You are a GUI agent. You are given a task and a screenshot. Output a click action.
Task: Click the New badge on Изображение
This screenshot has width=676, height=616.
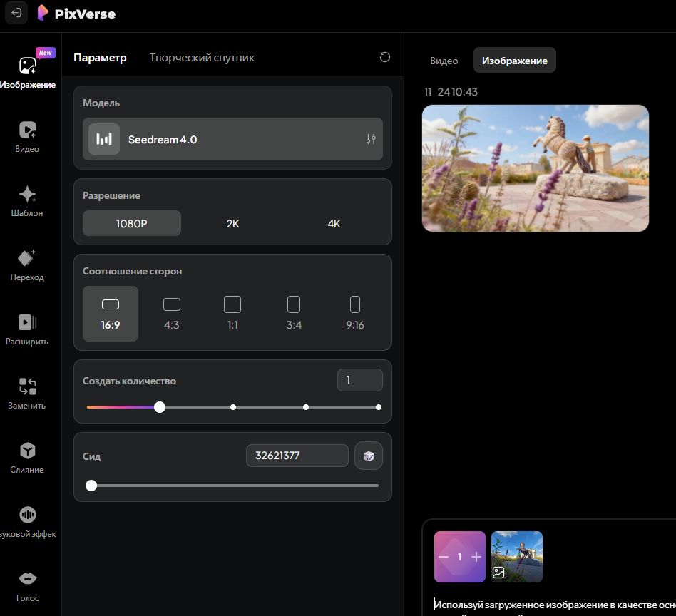click(x=45, y=53)
